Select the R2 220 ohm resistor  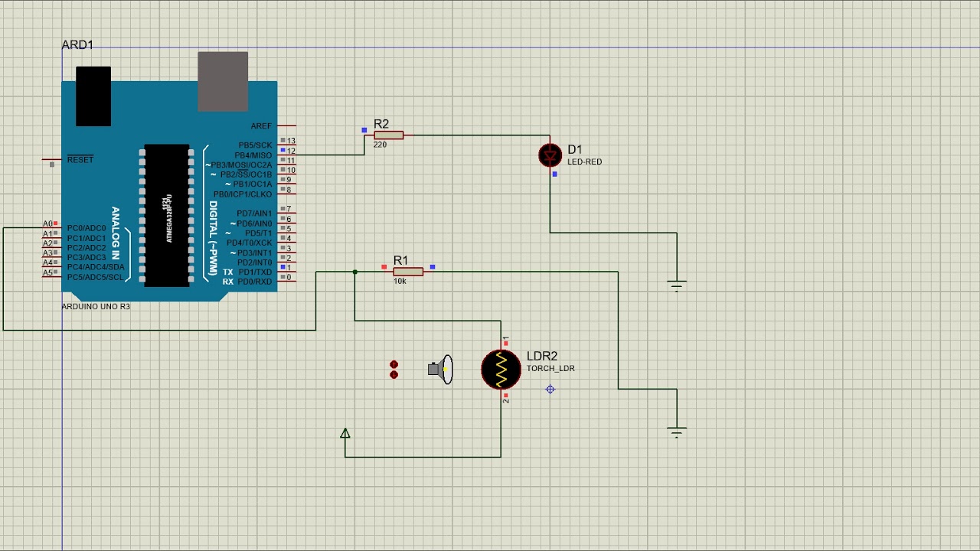pyautogui.click(x=388, y=135)
